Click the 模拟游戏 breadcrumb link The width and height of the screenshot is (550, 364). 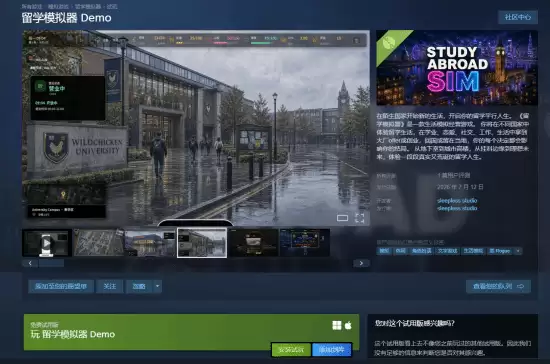(x=58, y=7)
